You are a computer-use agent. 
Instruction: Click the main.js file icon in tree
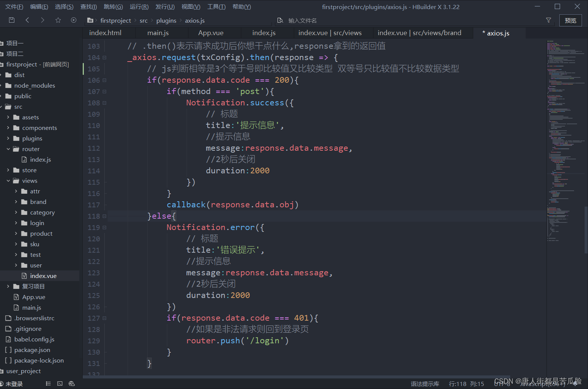(16, 307)
